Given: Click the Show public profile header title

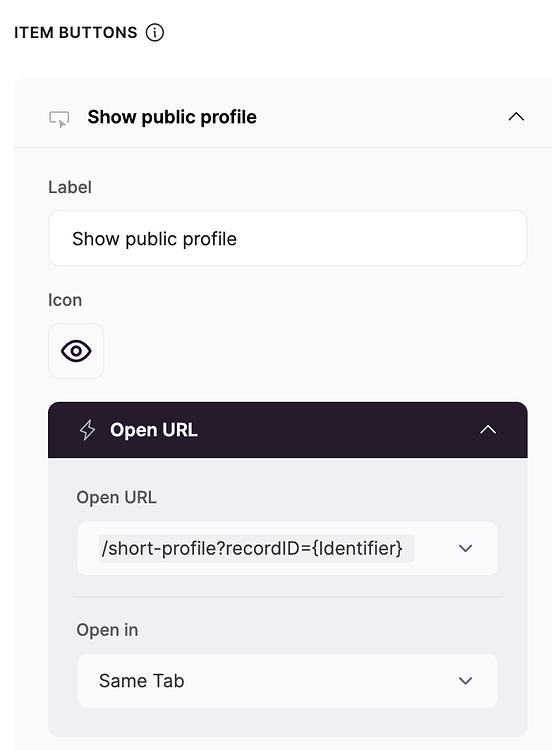Looking at the screenshot, I should tap(172, 117).
